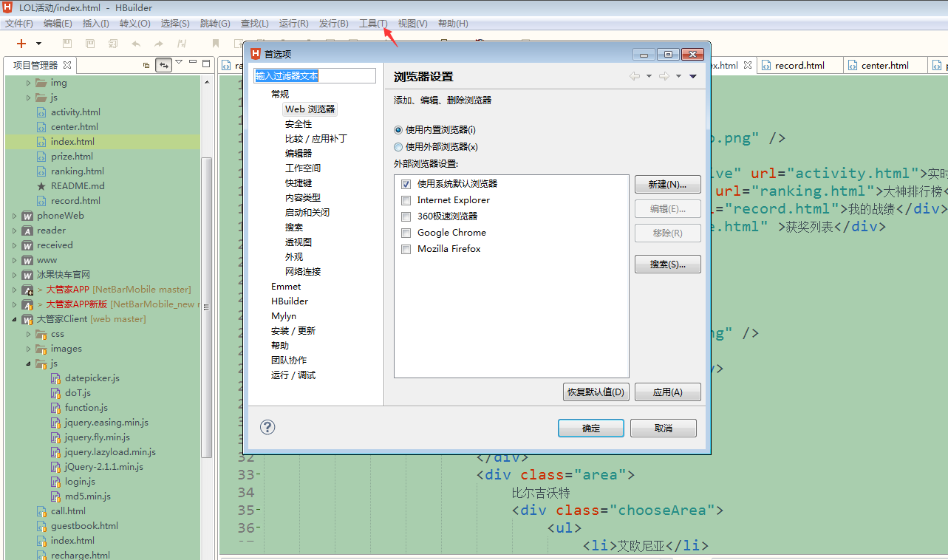Select 快捷键 in preferences tree
The image size is (948, 560).
[x=299, y=183]
